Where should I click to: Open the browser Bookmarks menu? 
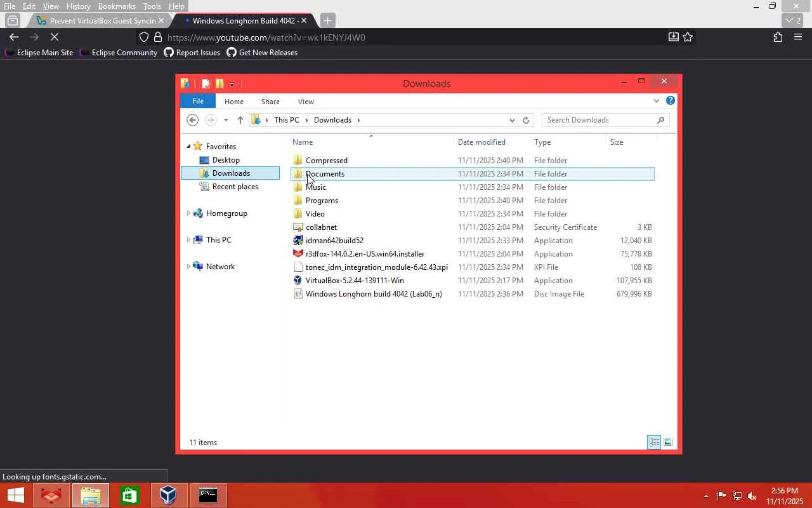point(117,6)
